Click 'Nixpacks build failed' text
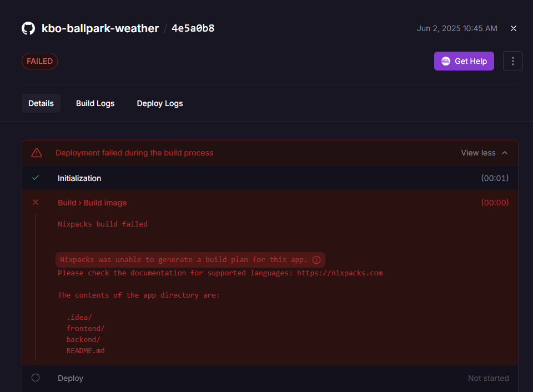Screen dimensions: 533x392 (103, 224)
